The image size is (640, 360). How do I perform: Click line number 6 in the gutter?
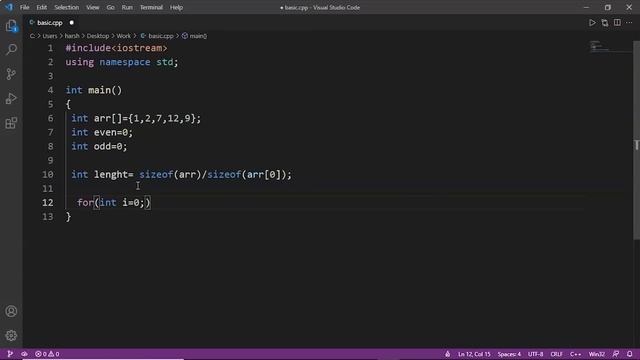pyautogui.click(x=50, y=118)
